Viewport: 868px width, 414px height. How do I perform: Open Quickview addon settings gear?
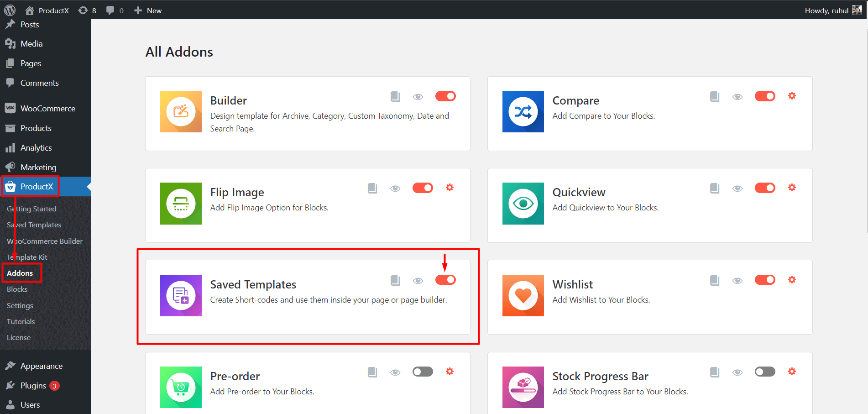click(x=792, y=188)
